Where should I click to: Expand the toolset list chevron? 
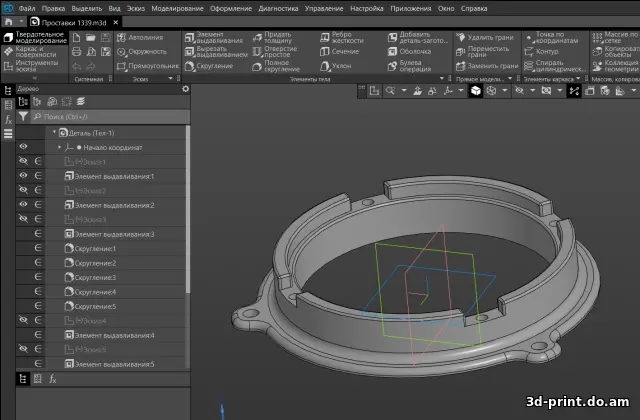[34, 77]
